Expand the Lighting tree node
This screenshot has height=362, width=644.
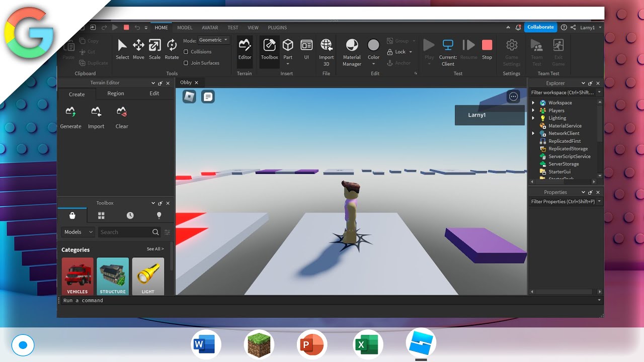click(x=533, y=118)
